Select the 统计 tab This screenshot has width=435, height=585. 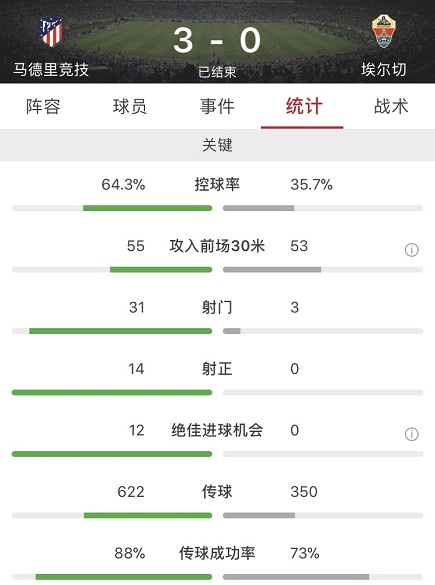tap(304, 106)
